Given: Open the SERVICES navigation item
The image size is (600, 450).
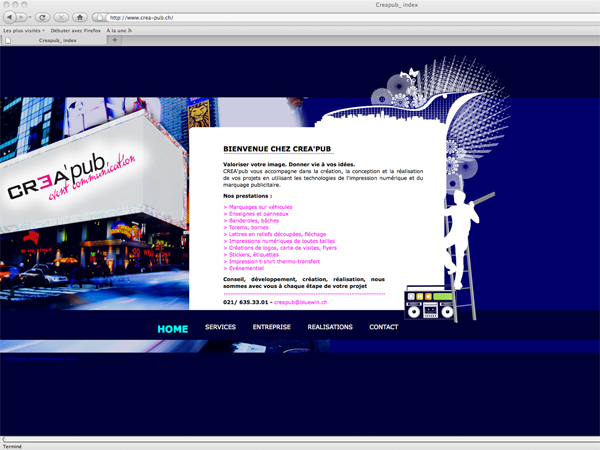Looking at the screenshot, I should pos(220,327).
